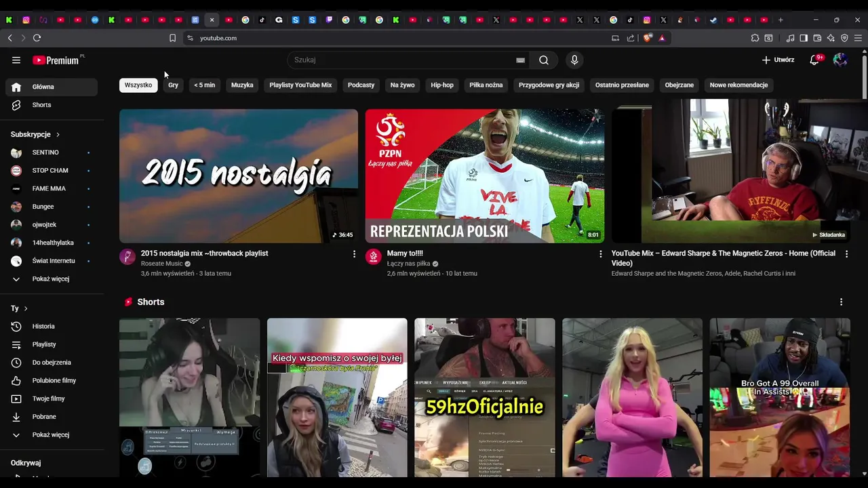This screenshot has height=488, width=868.
Task: Select the Podcasty filter chip
Action: point(361,85)
